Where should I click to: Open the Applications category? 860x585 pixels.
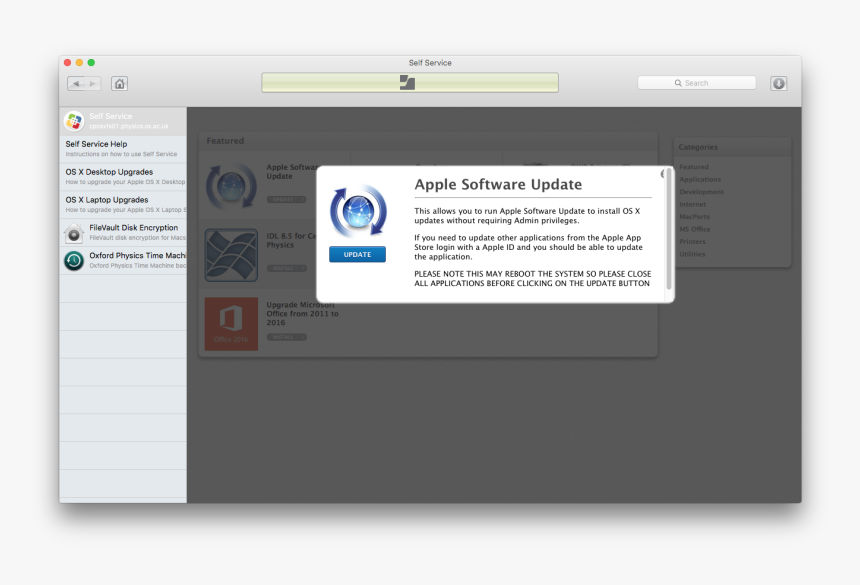(x=700, y=179)
